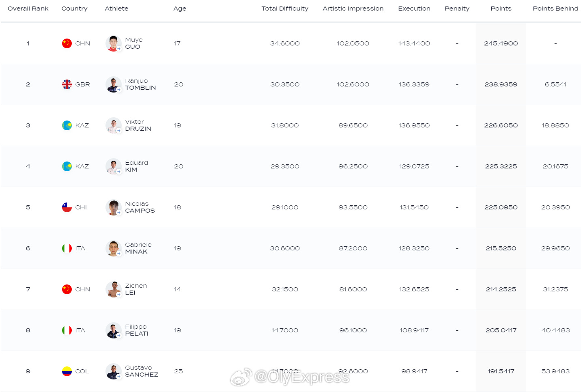Open Gustavo Sanchez's avatar thumbnail
Image resolution: width=581 pixels, height=392 pixels.
pos(114,371)
